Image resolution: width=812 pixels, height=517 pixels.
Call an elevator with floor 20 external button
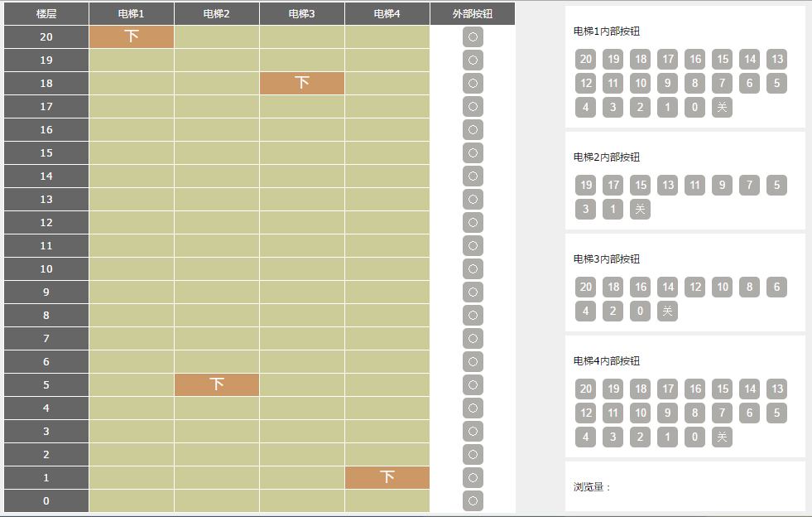coord(473,36)
